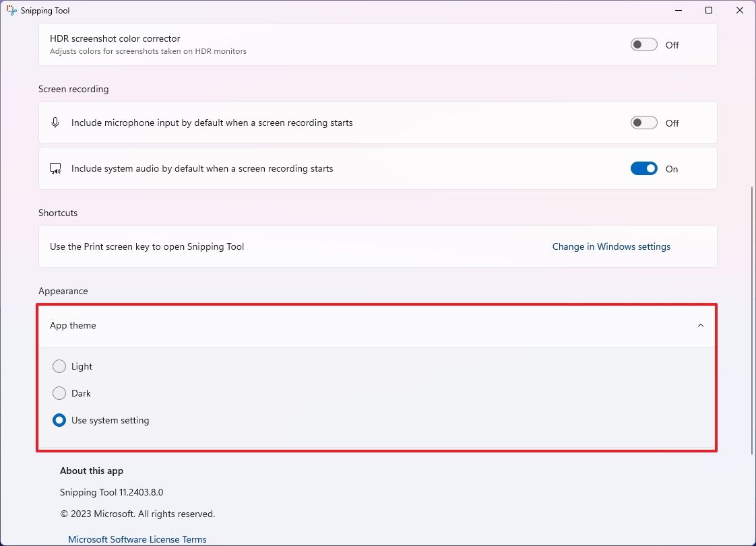Enable microphone input for screen recordings
The height and width of the screenshot is (546, 756).
[x=643, y=122]
